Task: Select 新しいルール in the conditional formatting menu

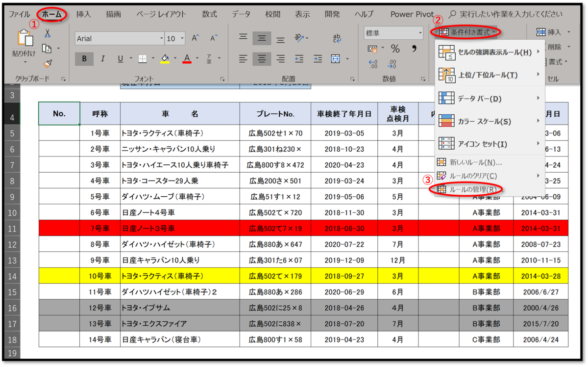Action: click(x=490, y=162)
